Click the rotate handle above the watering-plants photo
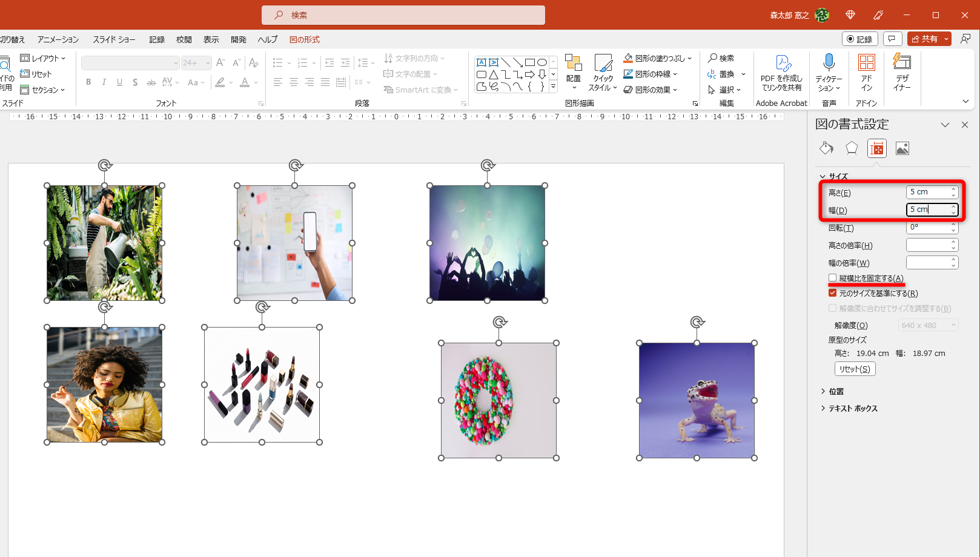980x557 pixels. pyautogui.click(x=105, y=165)
